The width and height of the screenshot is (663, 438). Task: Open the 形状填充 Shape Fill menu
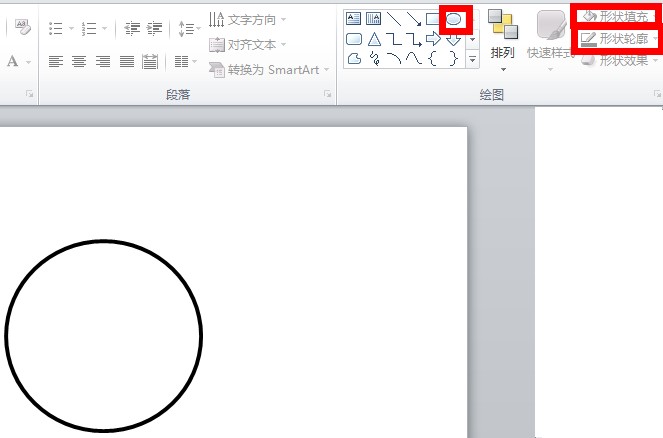click(617, 16)
